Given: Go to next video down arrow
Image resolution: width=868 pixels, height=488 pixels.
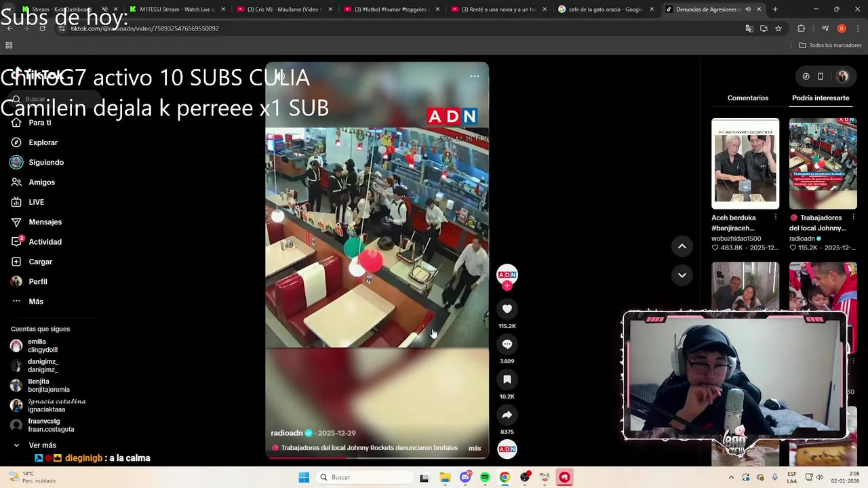Looking at the screenshot, I should tap(682, 275).
